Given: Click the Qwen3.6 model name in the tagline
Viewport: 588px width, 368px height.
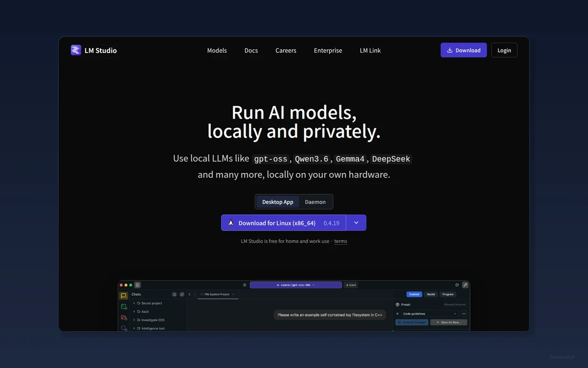Looking at the screenshot, I should point(311,159).
